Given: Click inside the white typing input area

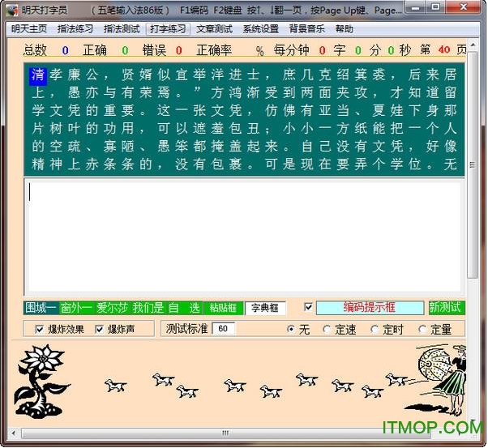Looking at the screenshot, I should pyautogui.click(x=243, y=235).
